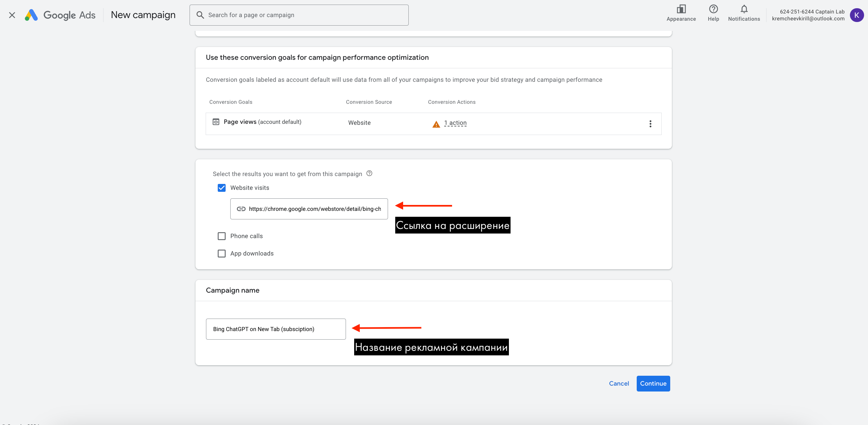Open the 1 action conversion link
Image resolution: width=868 pixels, height=425 pixels.
coord(455,123)
